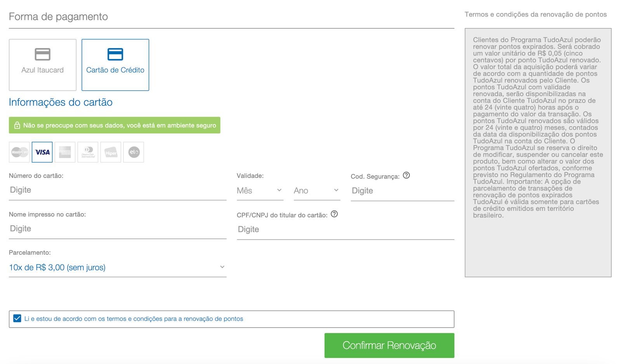621x364 pixels.
Task: Switch to the Cartão de Crédito tab
Action: click(x=115, y=65)
